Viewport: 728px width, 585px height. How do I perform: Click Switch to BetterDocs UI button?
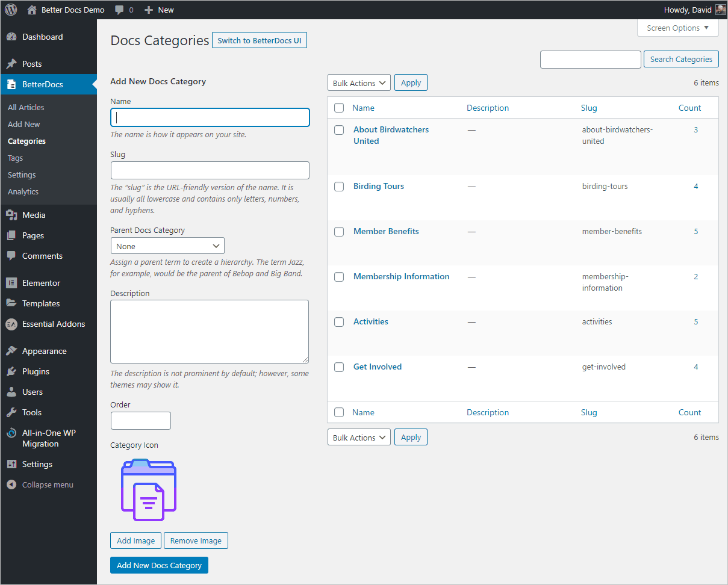[x=260, y=40]
